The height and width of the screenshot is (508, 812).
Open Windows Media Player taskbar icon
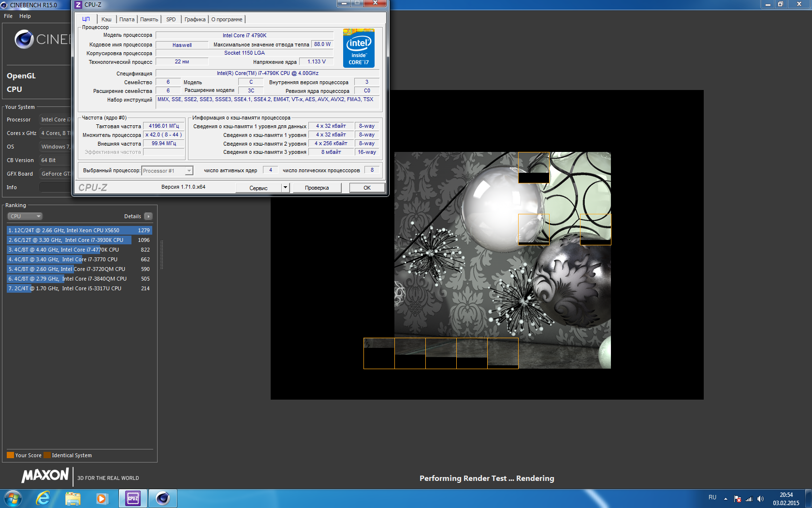click(x=101, y=498)
